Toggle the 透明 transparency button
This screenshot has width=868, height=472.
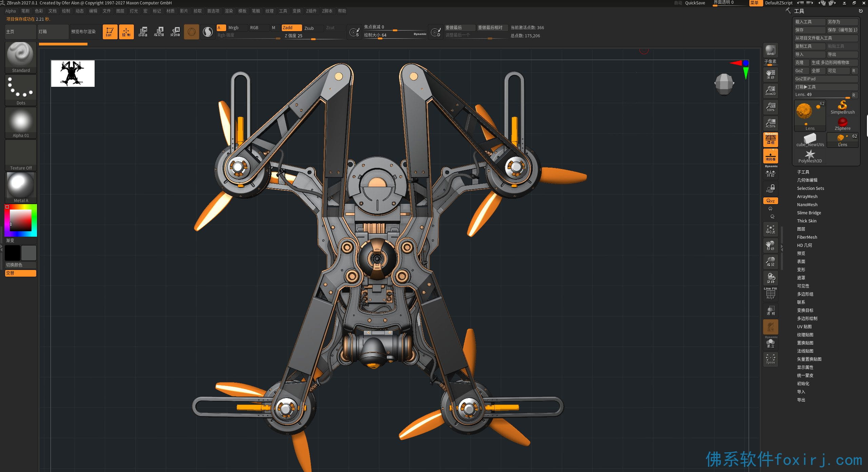(x=770, y=310)
